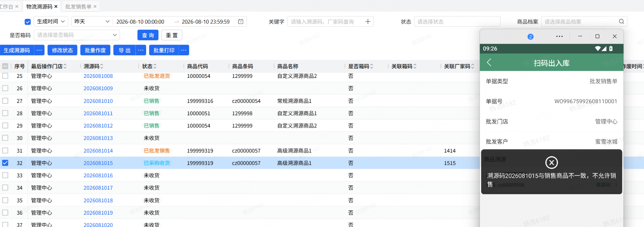Screen dimensions: 644x227
Task: Dismiss error toast X icon
Action: [x=551, y=162]
